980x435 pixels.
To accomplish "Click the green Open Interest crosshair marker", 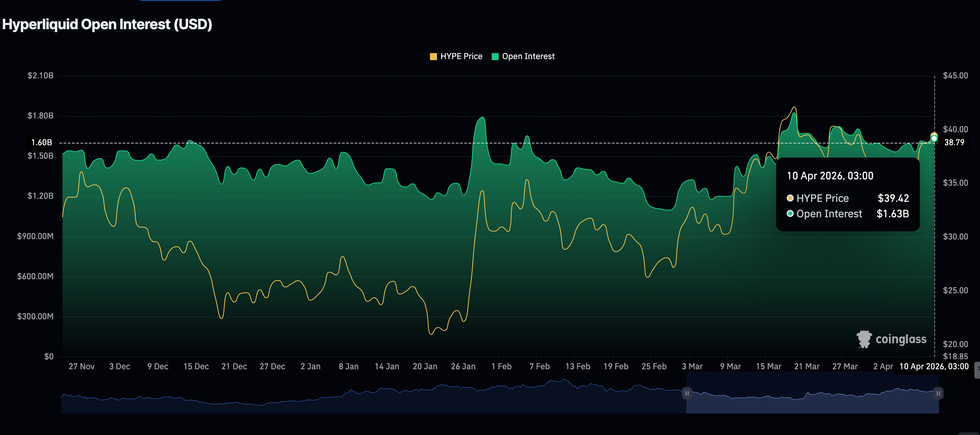I will click(x=934, y=139).
